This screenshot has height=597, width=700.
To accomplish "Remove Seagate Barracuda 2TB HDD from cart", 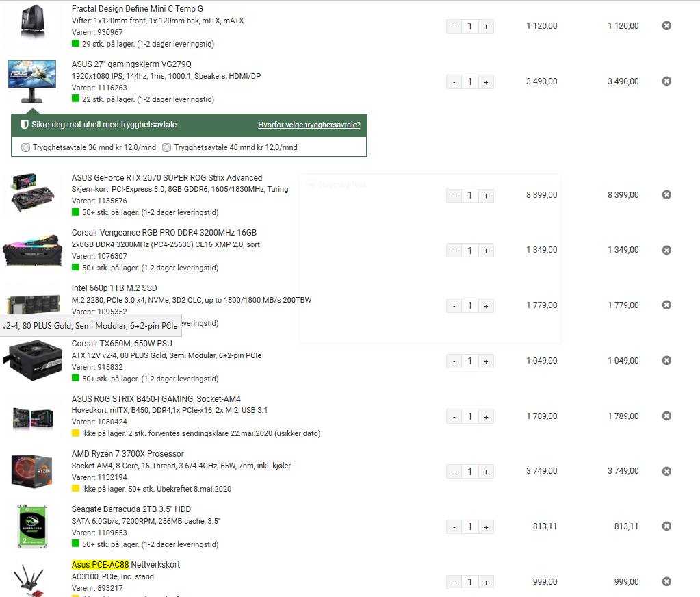I will coord(666,526).
